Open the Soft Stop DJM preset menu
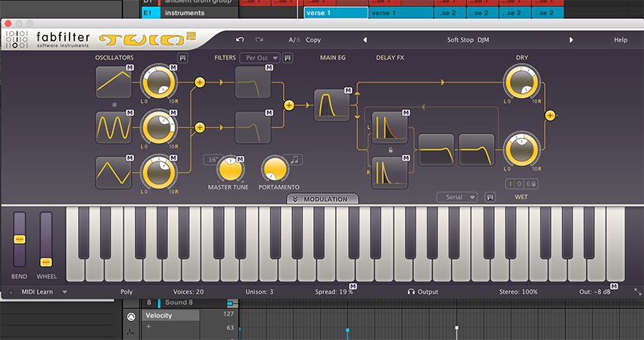 (x=468, y=39)
